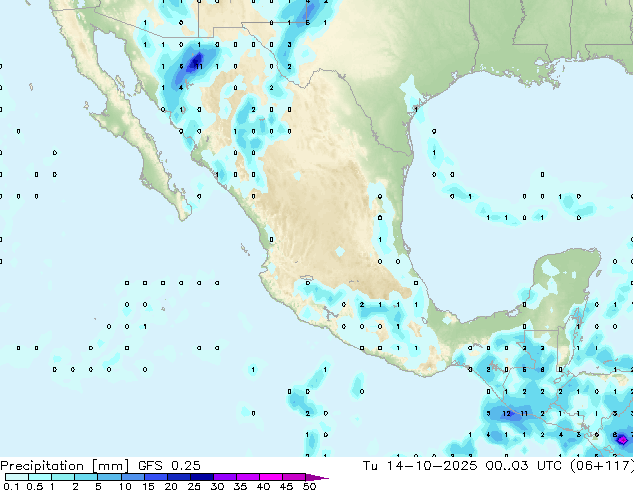
Task: Click the legend label "45"
Action: [x=286, y=486]
